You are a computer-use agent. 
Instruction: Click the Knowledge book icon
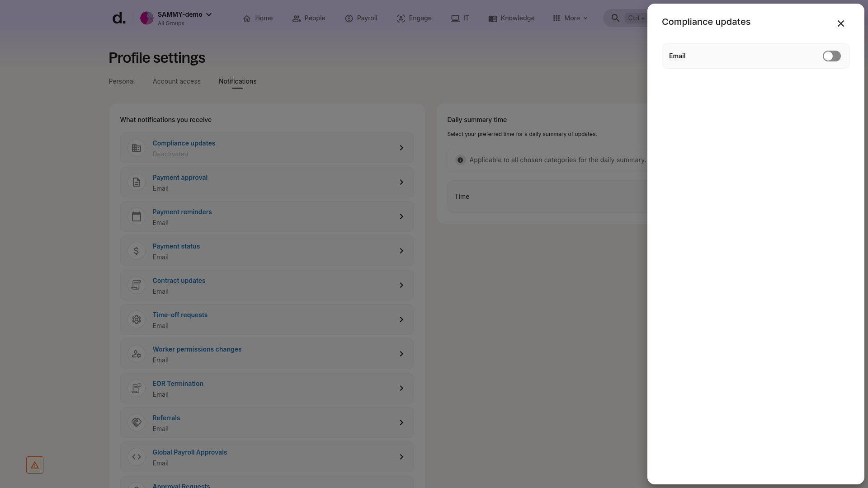(x=493, y=19)
